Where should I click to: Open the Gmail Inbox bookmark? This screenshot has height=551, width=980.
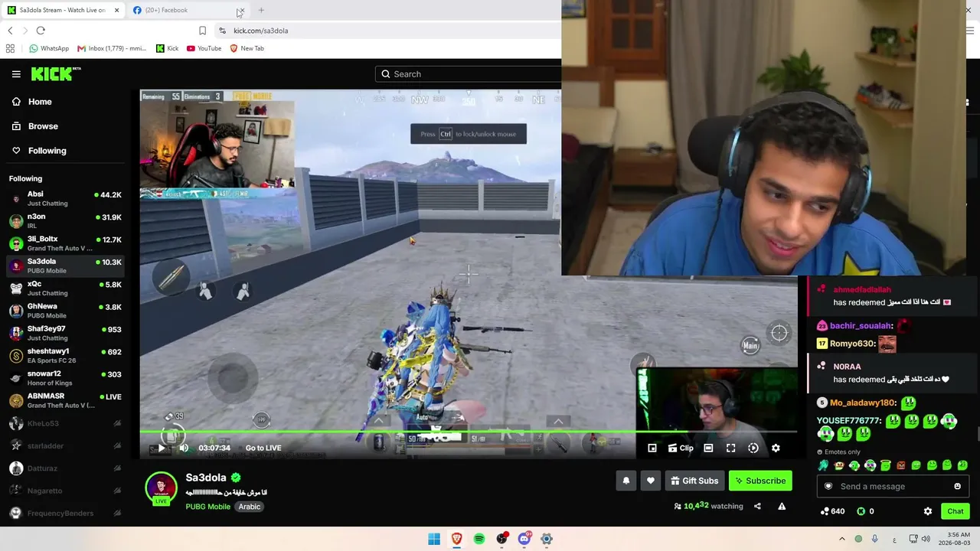pos(112,48)
